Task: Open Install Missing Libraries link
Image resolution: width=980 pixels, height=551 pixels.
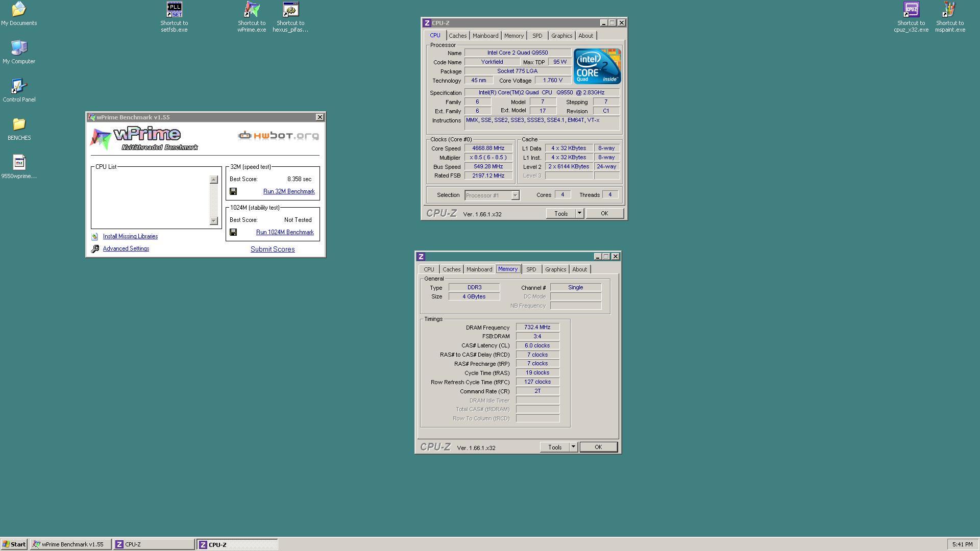Action: point(130,236)
